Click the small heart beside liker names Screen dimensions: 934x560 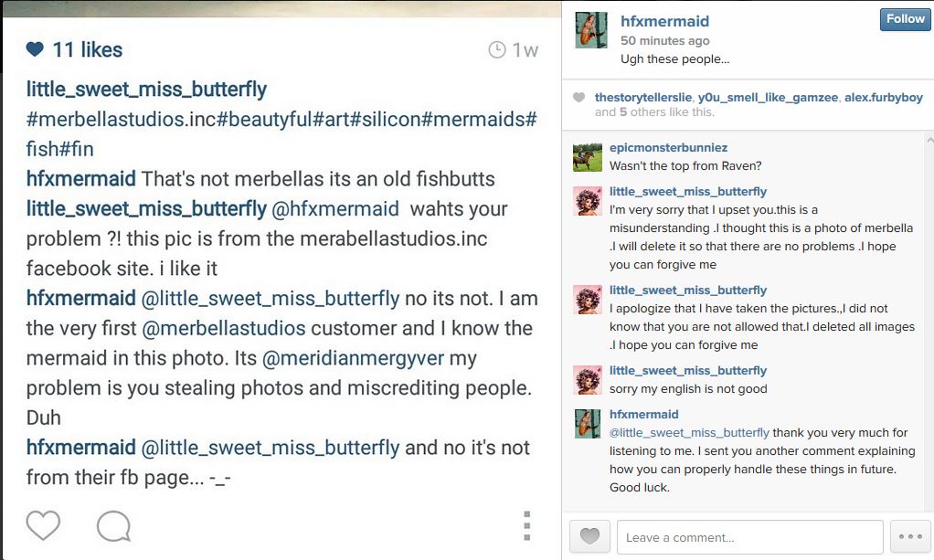(x=578, y=98)
